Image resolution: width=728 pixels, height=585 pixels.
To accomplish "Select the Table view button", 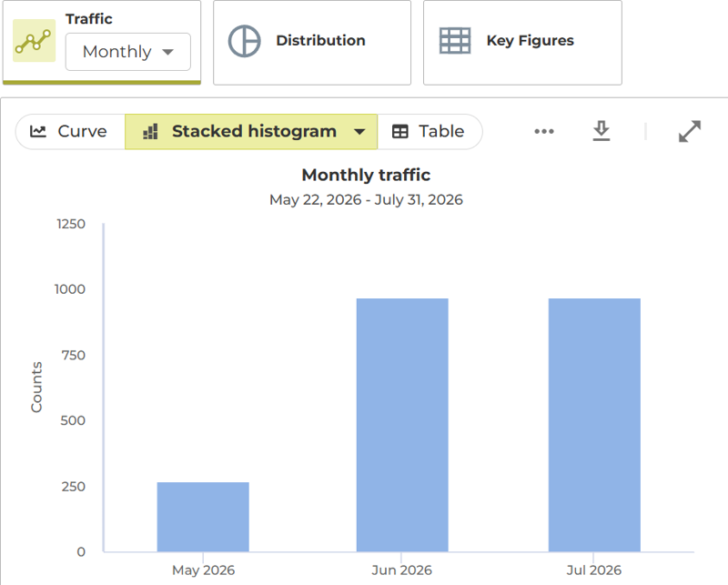I will tap(430, 132).
